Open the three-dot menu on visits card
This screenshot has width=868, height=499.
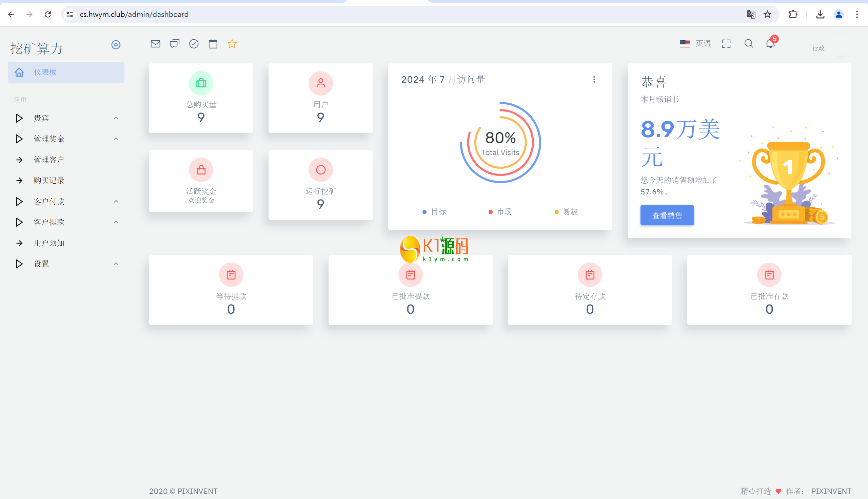[594, 80]
